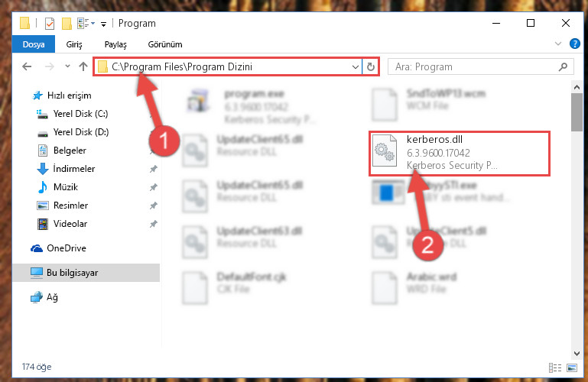Click the search magnifier icon
The width and height of the screenshot is (588, 382).
pos(563,66)
